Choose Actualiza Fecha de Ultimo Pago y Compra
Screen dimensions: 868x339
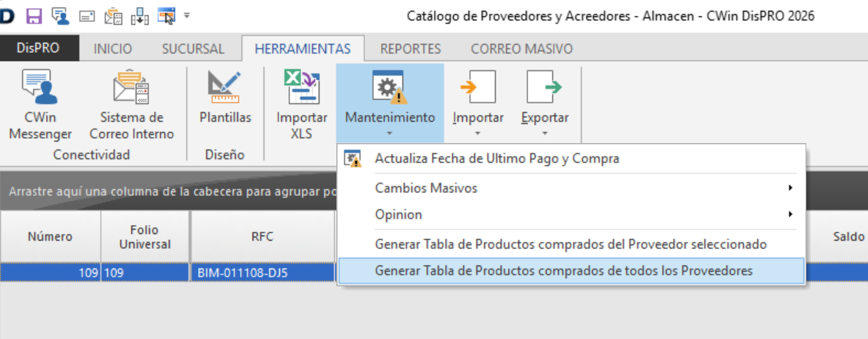pyautogui.click(x=571, y=158)
